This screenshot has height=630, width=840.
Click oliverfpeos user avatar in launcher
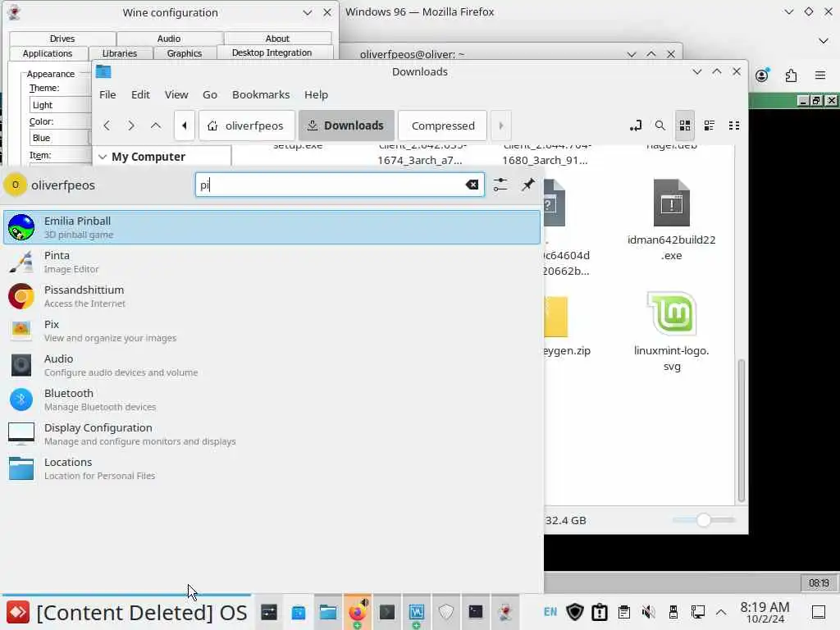(15, 185)
